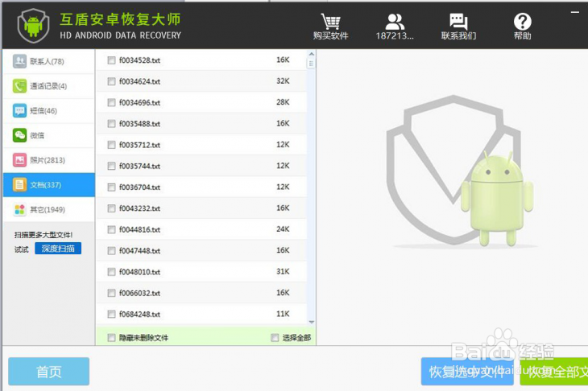Open the help question mark icon

[x=523, y=22]
